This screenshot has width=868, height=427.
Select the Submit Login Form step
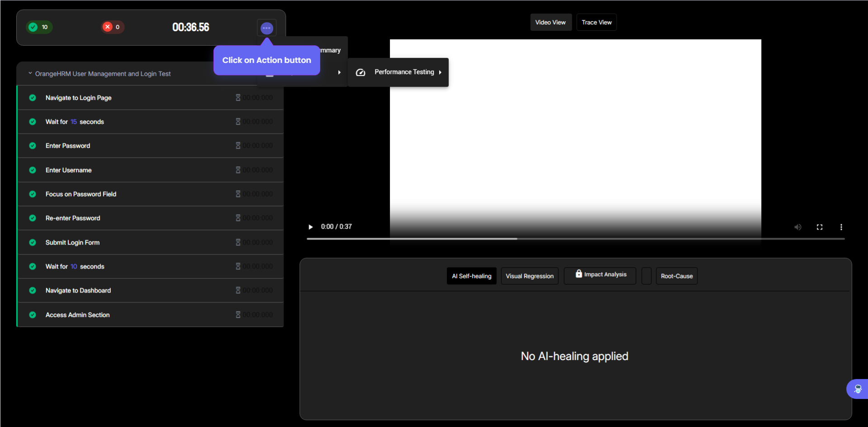coord(72,242)
